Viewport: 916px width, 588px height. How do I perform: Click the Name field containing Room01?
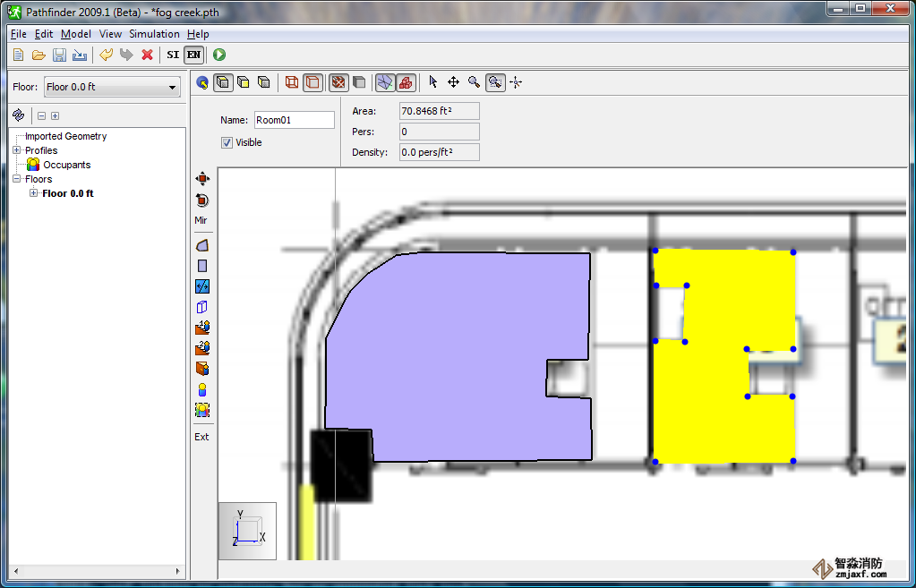point(294,120)
